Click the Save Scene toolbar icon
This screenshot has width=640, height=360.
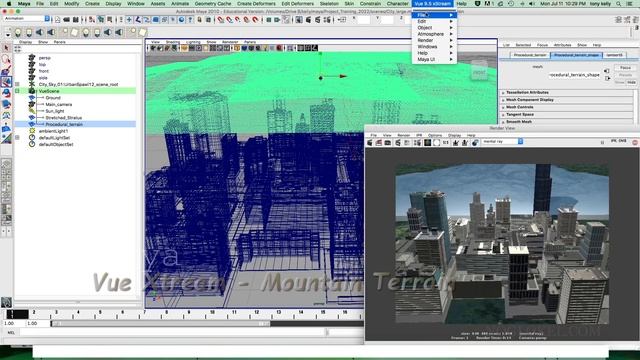(76, 19)
